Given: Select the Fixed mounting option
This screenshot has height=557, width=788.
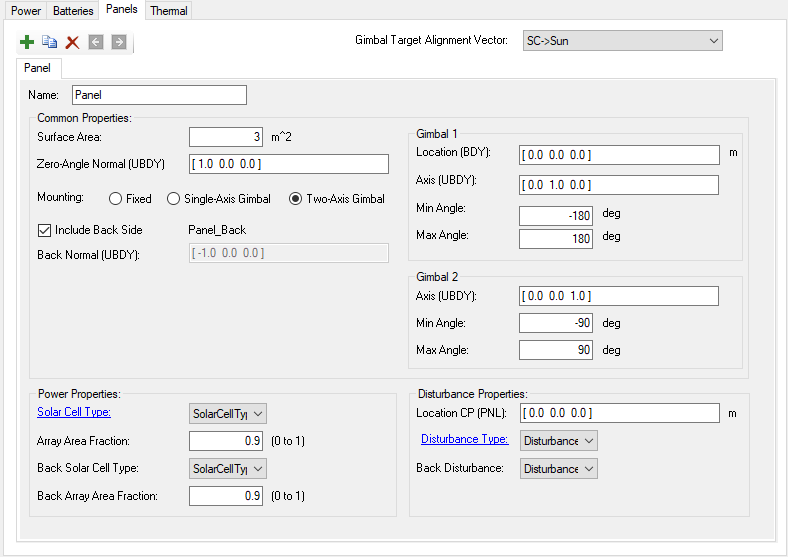Looking at the screenshot, I should point(116,199).
